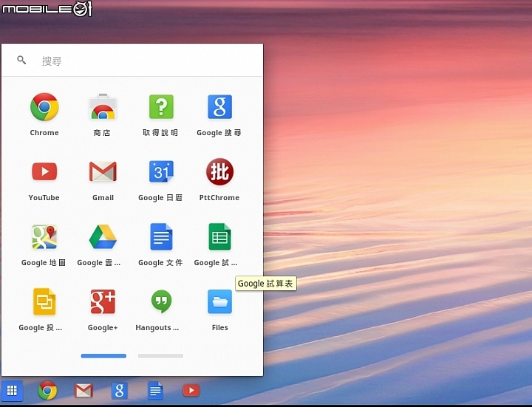Open Google Search from the shelf

120,391
